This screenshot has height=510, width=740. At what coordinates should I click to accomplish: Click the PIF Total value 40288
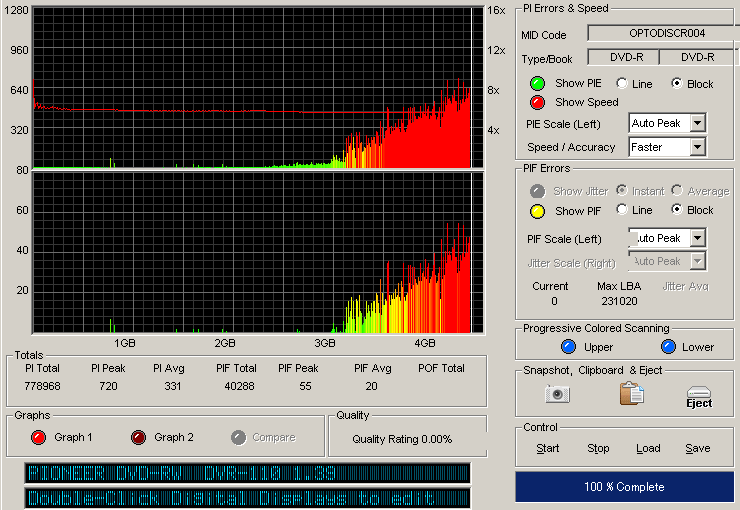point(239,386)
